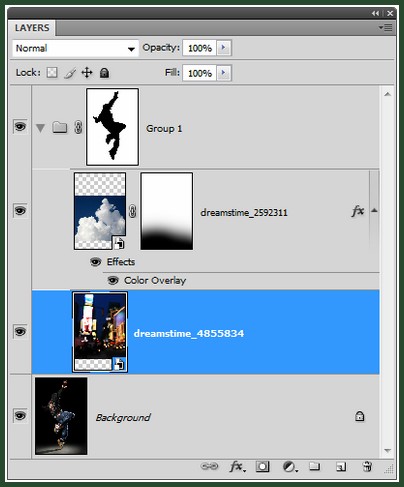Delete layer with trash icon
404x487 pixels.
pos(367,467)
